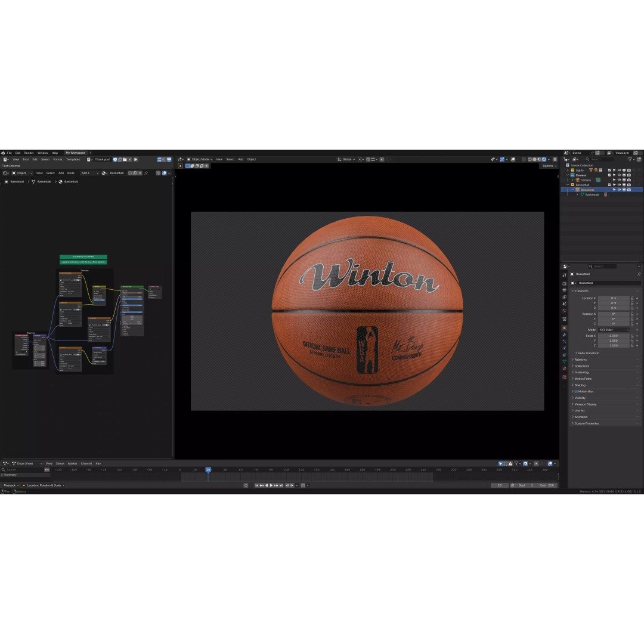The image size is (644, 644).
Task: Click the Blender logo menu
Action: (3, 153)
